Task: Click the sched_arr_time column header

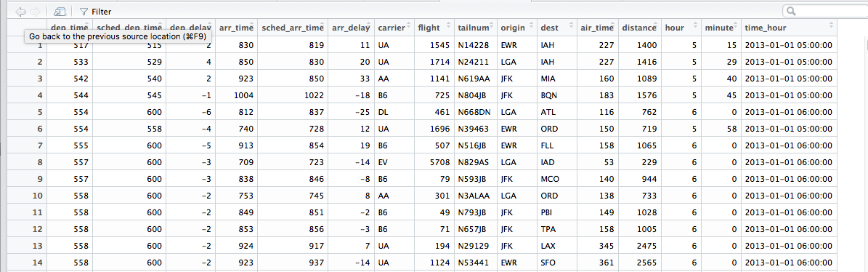Action: pos(293,28)
